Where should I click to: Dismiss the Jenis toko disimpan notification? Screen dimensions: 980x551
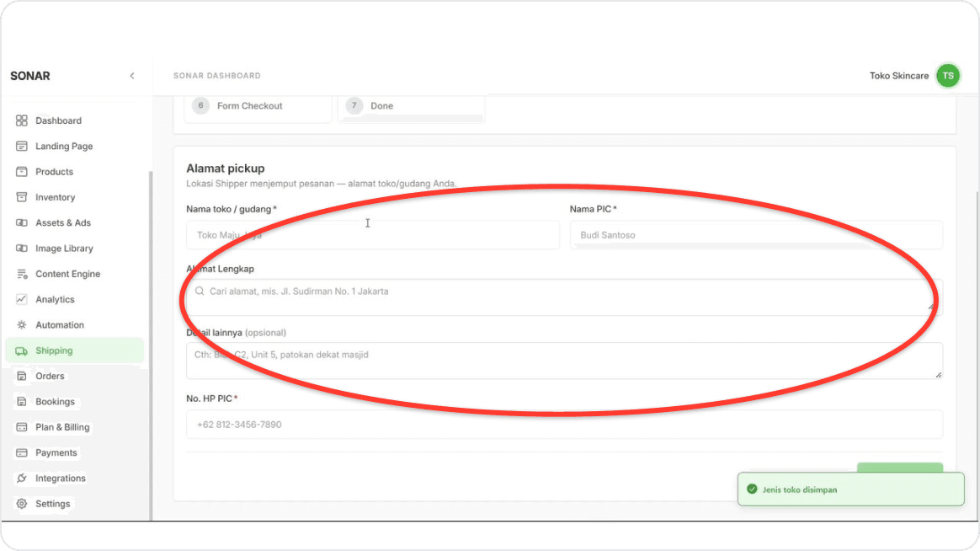850,489
